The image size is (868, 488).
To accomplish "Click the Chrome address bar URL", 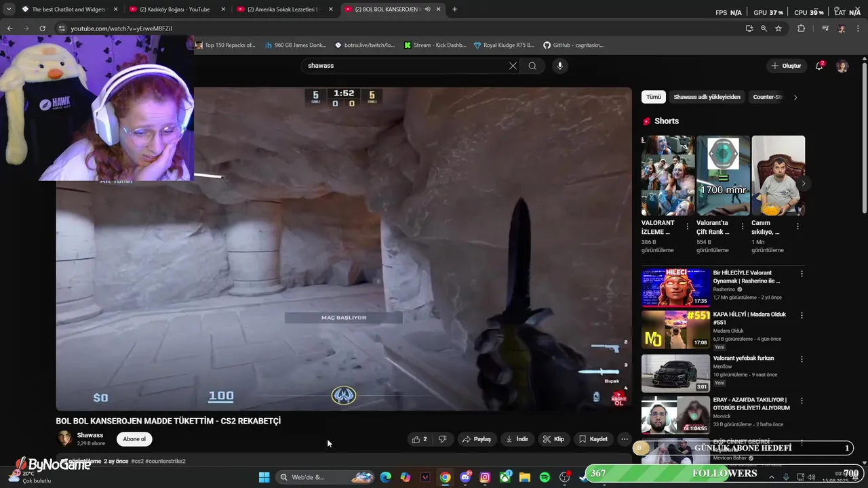I will (x=121, y=28).
